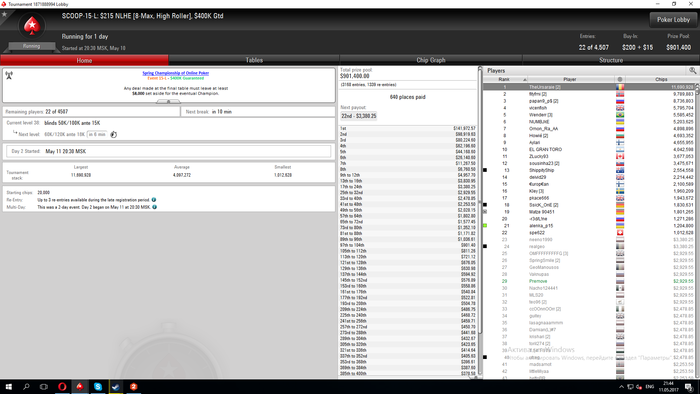Screen dimensions: 700x394
Task: Click the green marker beside rank 21
Action: 485,226
